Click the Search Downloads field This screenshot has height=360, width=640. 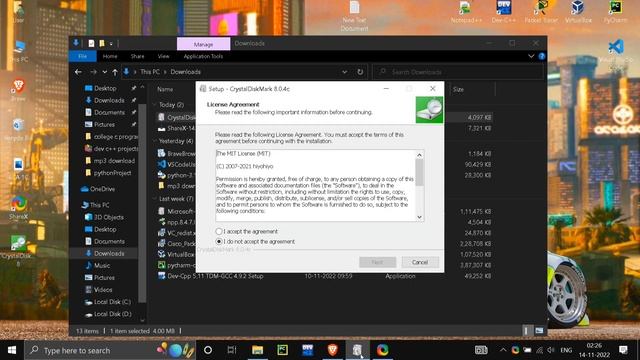[458, 72]
